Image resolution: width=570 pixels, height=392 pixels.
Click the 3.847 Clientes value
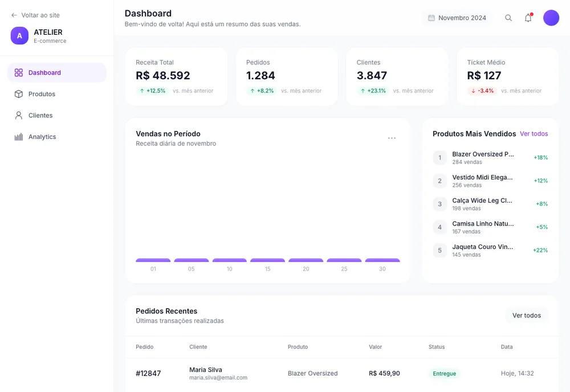[x=372, y=76]
